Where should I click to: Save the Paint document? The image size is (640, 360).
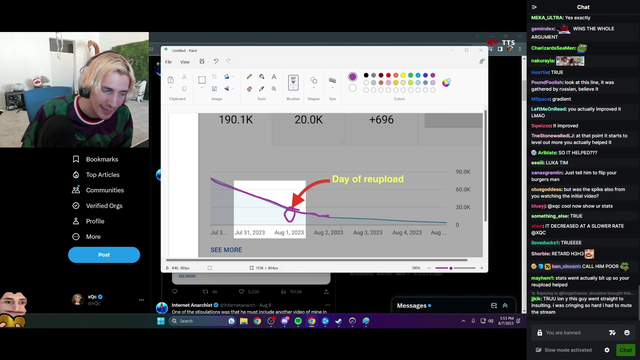pyautogui.click(x=202, y=62)
